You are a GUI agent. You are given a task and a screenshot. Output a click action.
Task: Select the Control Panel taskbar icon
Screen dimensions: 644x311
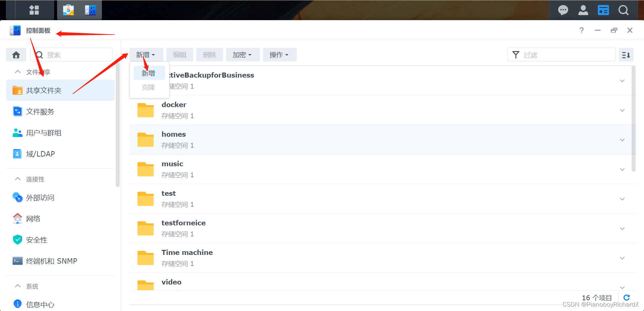click(x=91, y=10)
